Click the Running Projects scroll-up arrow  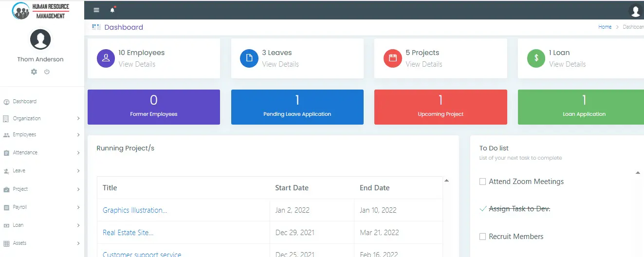click(x=447, y=181)
